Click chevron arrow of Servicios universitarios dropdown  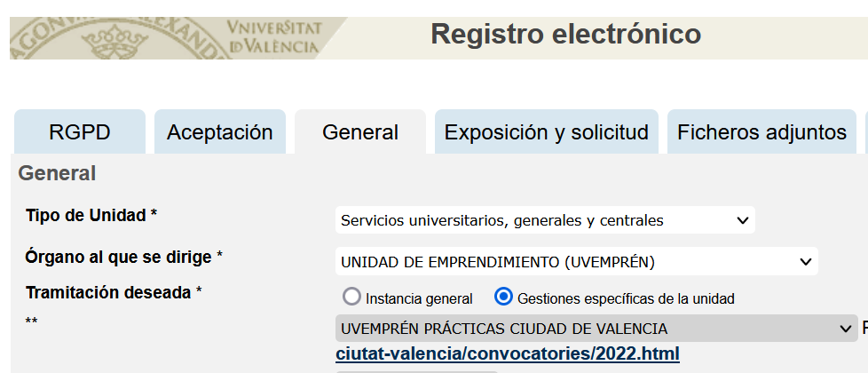[743, 220]
